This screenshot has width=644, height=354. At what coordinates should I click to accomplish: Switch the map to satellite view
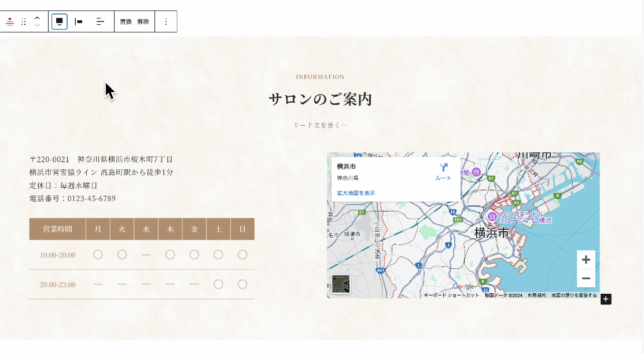click(341, 284)
